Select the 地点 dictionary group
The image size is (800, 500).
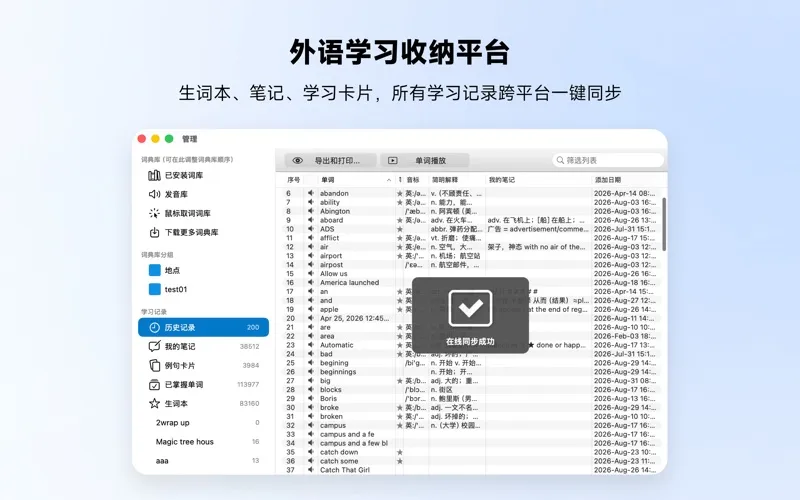(164, 270)
